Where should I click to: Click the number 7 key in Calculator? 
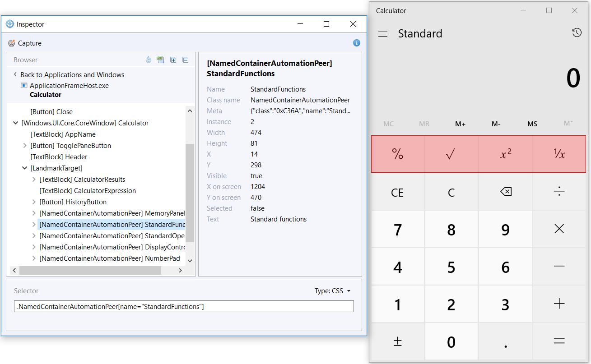point(398,229)
